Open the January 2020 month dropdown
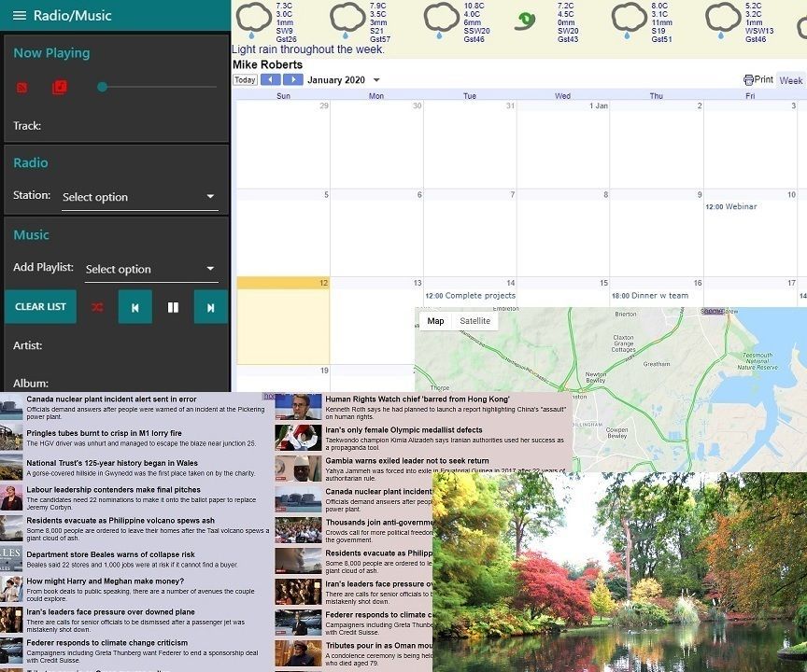 tap(377, 80)
